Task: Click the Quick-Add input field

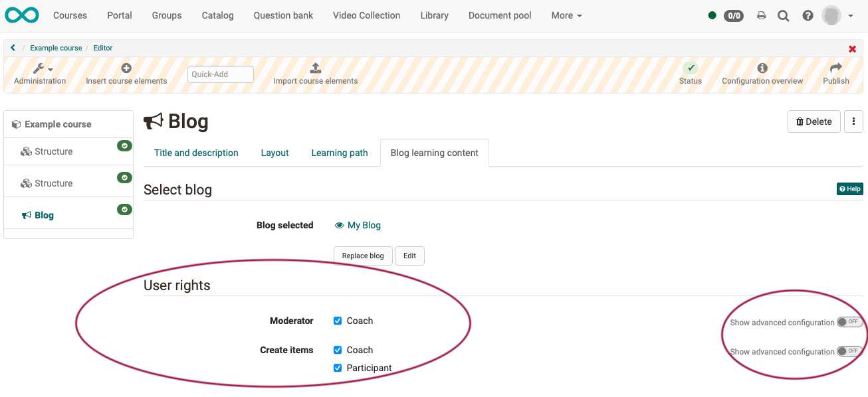Action: [220, 74]
